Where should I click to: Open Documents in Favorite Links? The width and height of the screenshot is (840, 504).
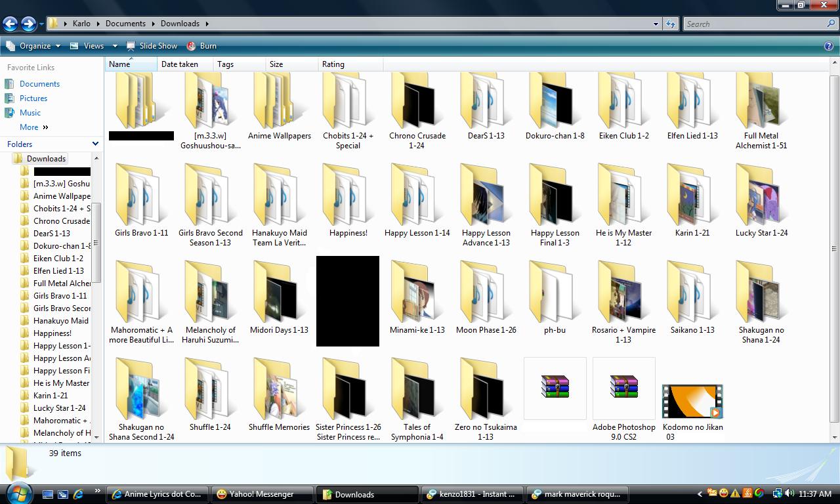39,84
